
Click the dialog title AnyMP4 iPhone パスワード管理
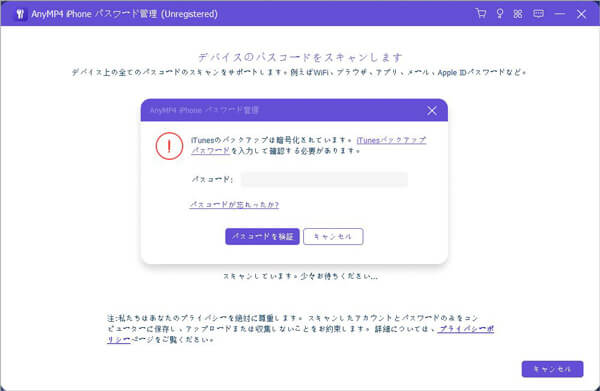click(x=204, y=111)
